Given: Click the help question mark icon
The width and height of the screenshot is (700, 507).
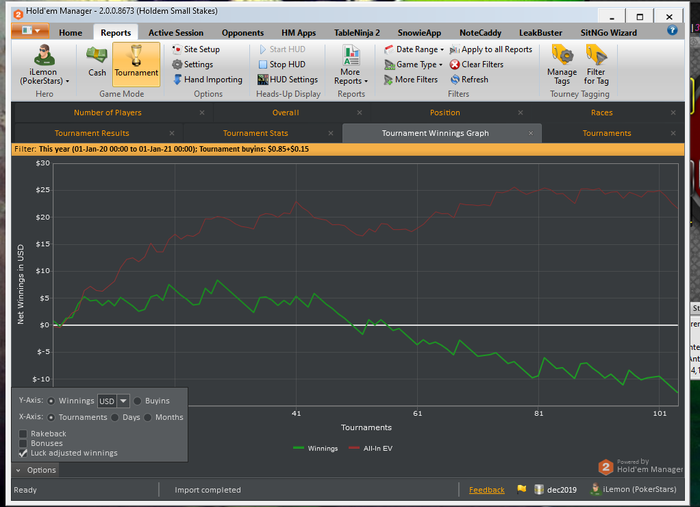Looking at the screenshot, I should (672, 30).
